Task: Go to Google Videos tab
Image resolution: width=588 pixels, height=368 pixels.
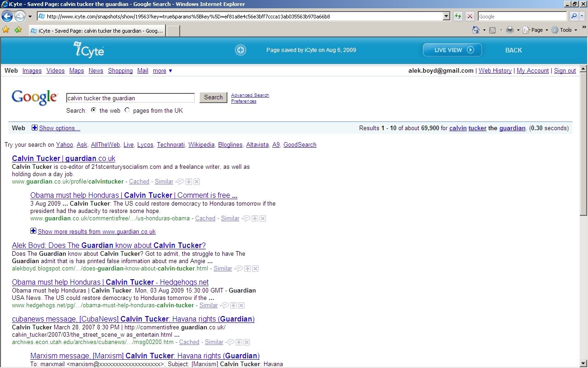Action: (56, 70)
